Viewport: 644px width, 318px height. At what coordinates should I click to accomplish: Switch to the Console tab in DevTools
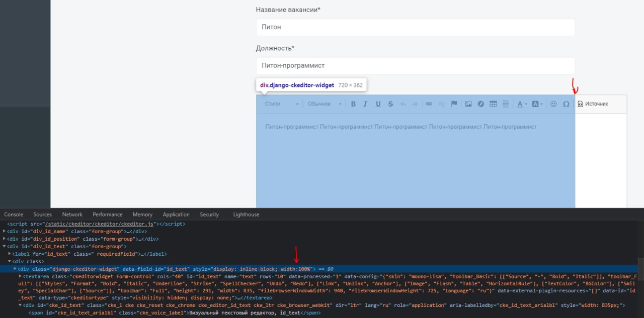pos(14,215)
